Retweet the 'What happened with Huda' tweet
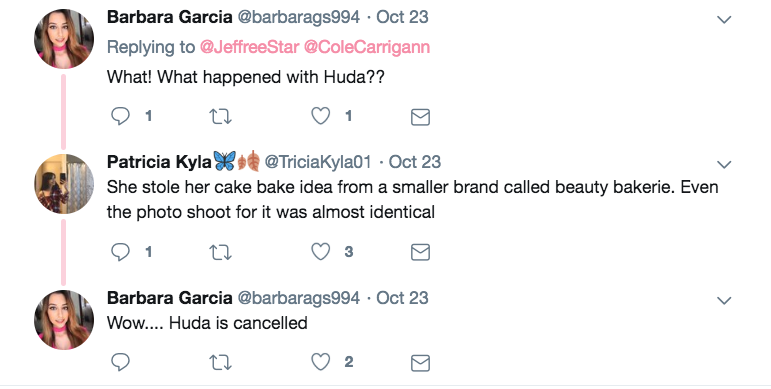Viewport: 771px width, 389px height. coord(220,117)
